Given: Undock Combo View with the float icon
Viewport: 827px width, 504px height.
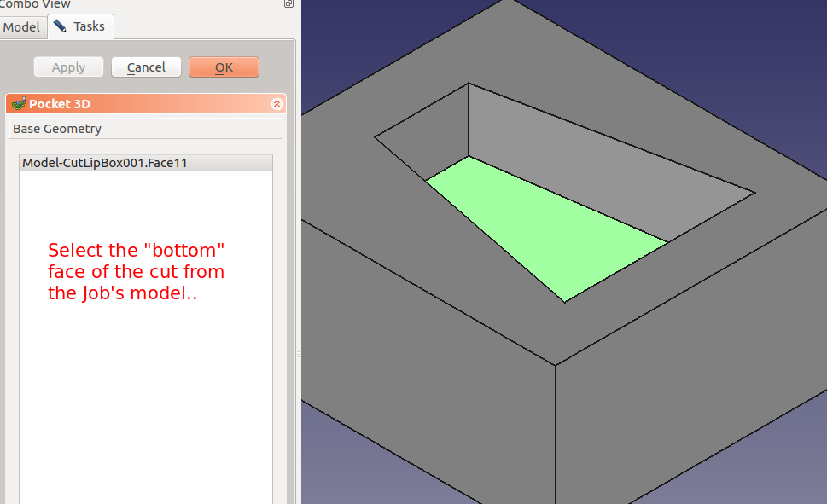Looking at the screenshot, I should click(x=288, y=4).
